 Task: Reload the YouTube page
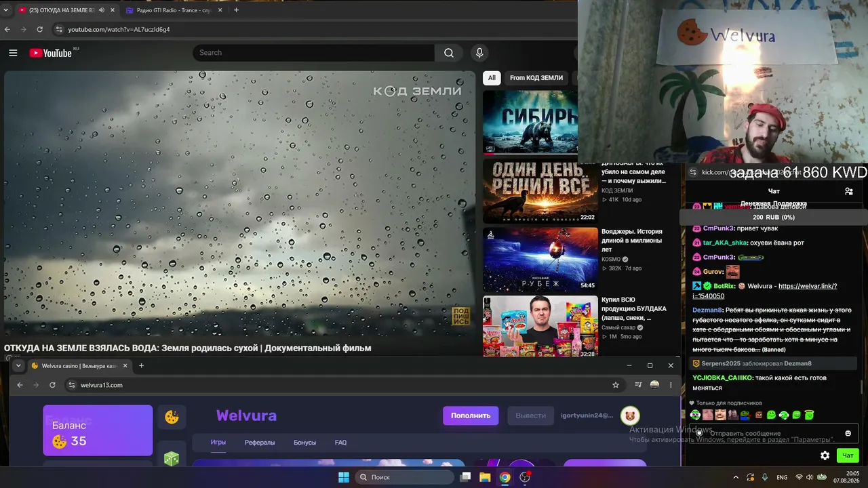pyautogui.click(x=39, y=29)
